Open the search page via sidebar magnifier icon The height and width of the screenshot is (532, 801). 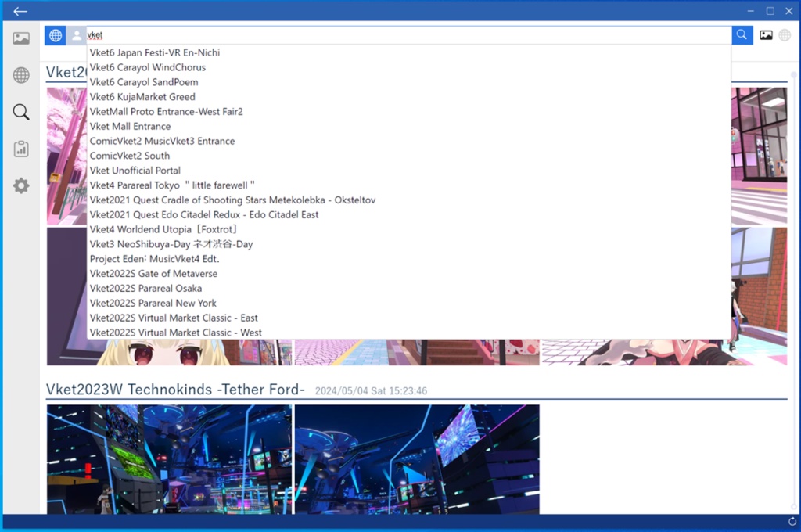[20, 112]
